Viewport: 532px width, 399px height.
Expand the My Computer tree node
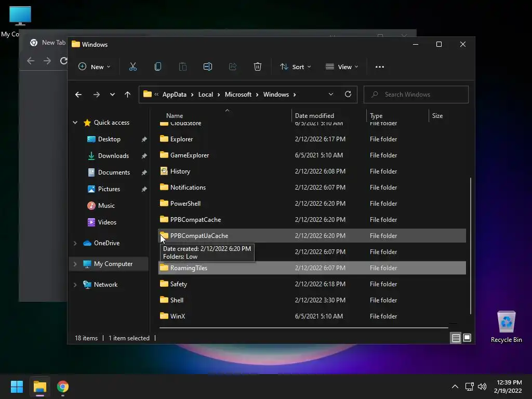(x=75, y=264)
